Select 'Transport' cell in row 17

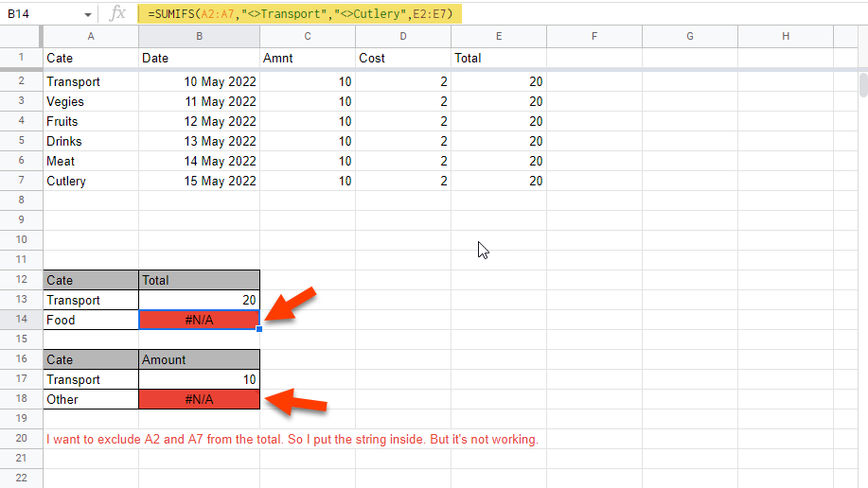tap(91, 379)
